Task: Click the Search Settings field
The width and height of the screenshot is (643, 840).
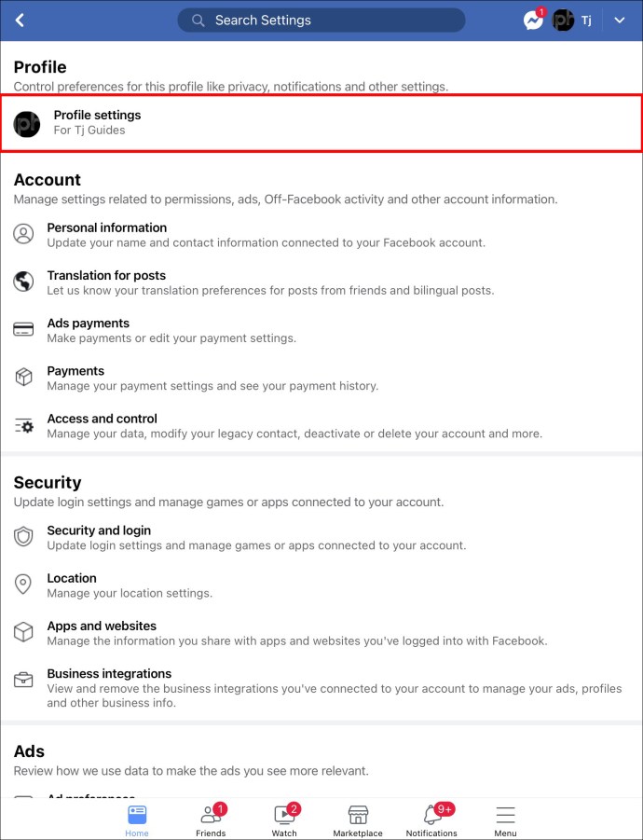Action: point(321,21)
